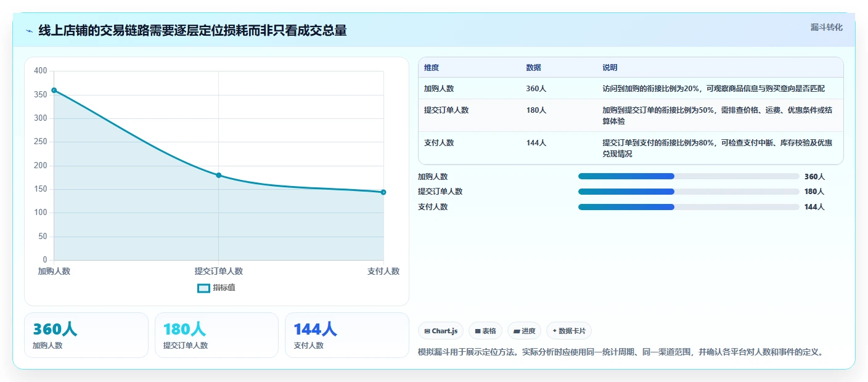868x382 pixels.
Task: Click the 180人 table cell
Action: 536,110
